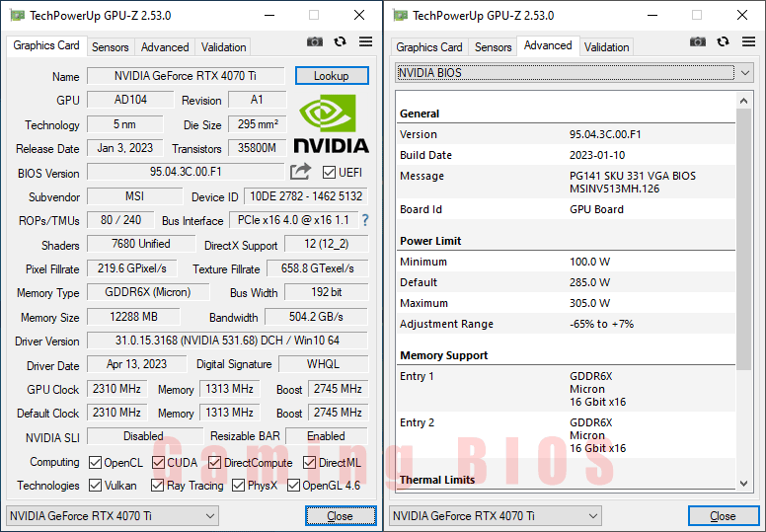Click the Memory Support Entry 1 row
This screenshot has height=532, width=766.
point(567,389)
